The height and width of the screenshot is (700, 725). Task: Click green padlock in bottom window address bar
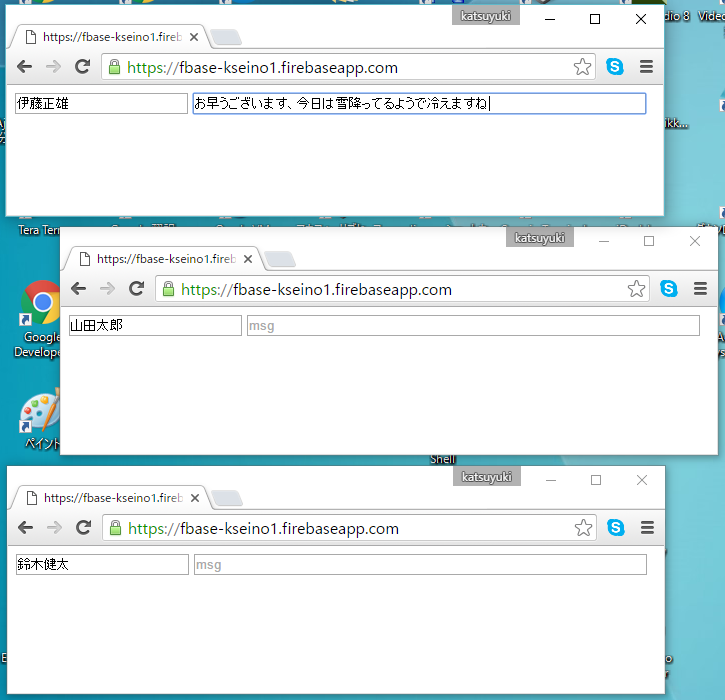[115, 528]
